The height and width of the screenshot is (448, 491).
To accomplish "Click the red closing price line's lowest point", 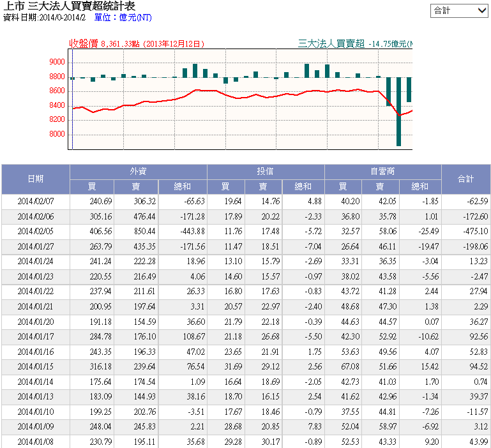I will coord(399,116).
